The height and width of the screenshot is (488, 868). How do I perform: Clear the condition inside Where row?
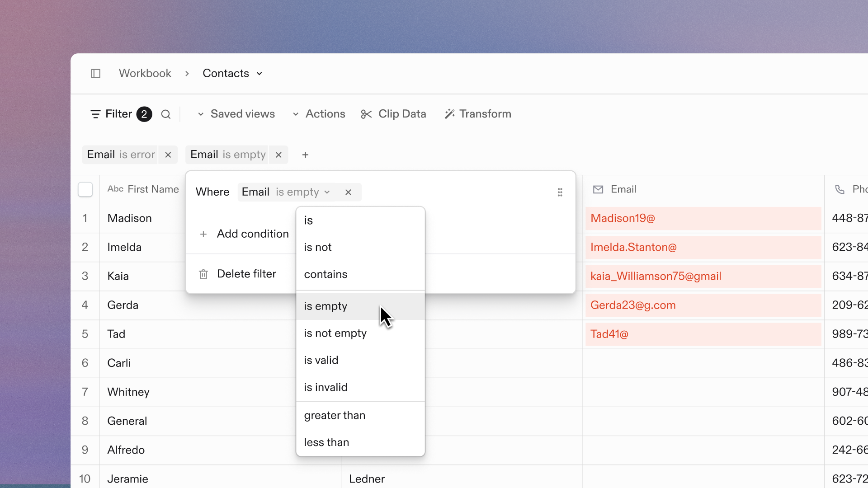coord(348,192)
